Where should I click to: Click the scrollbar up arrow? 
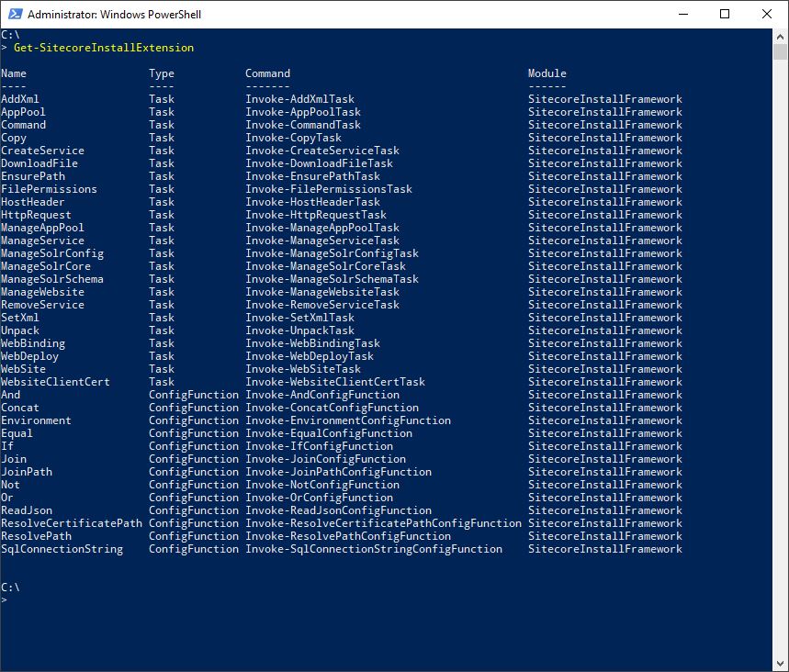[x=780, y=36]
